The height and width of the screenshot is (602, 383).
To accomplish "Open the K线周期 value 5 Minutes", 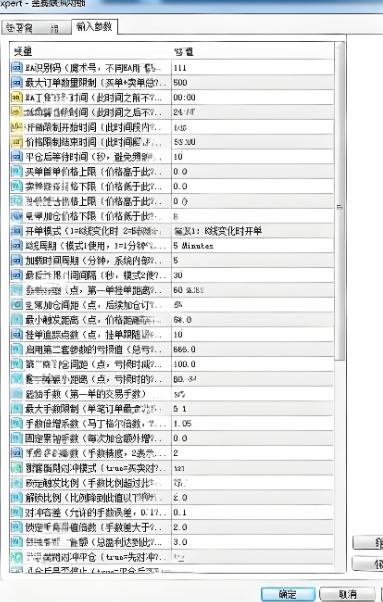I will tap(193, 246).
